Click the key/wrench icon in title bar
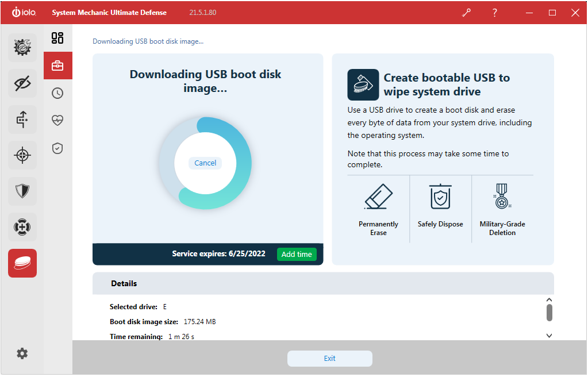This screenshot has height=377, width=588. point(467,13)
